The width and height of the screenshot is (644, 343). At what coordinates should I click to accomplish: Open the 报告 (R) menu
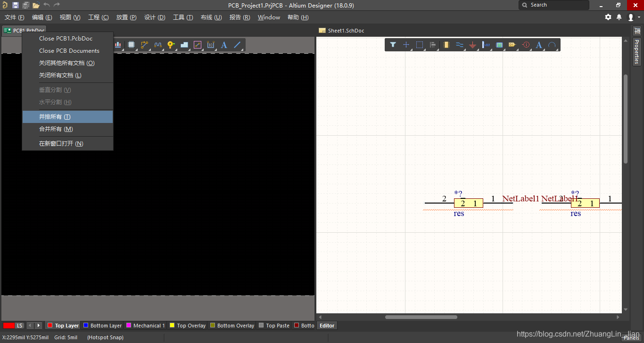(239, 17)
